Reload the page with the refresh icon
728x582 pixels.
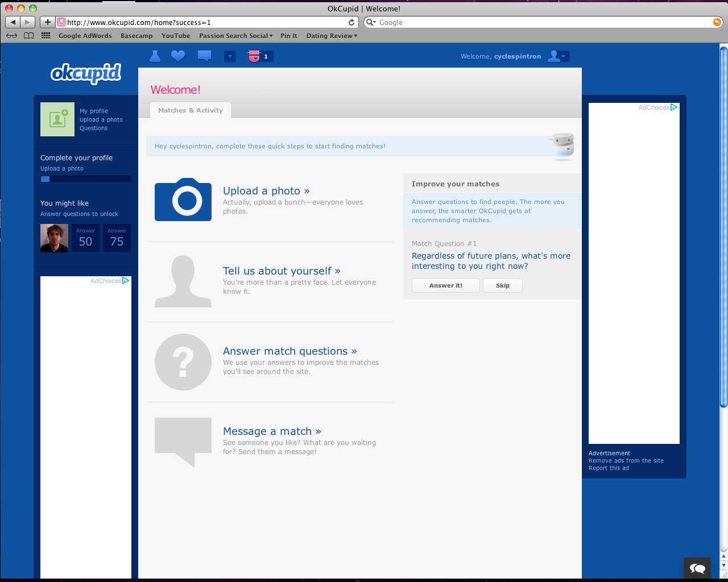click(351, 22)
